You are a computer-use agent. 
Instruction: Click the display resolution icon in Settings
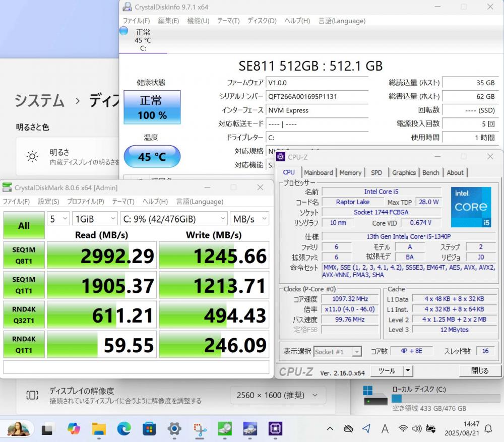point(32,395)
